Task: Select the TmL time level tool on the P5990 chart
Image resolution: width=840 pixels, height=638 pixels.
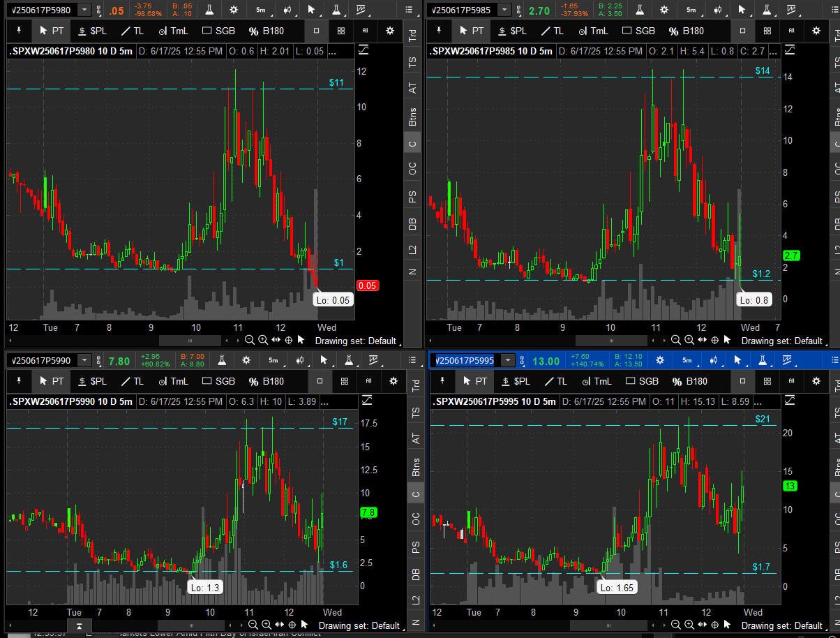Action: click(x=174, y=381)
